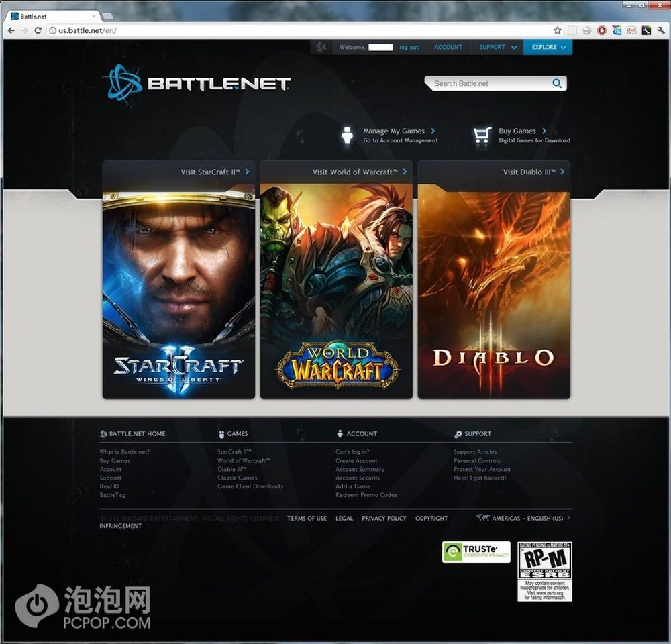Open the Account Summary footer link
Image resolution: width=671 pixels, height=644 pixels.
[360, 469]
